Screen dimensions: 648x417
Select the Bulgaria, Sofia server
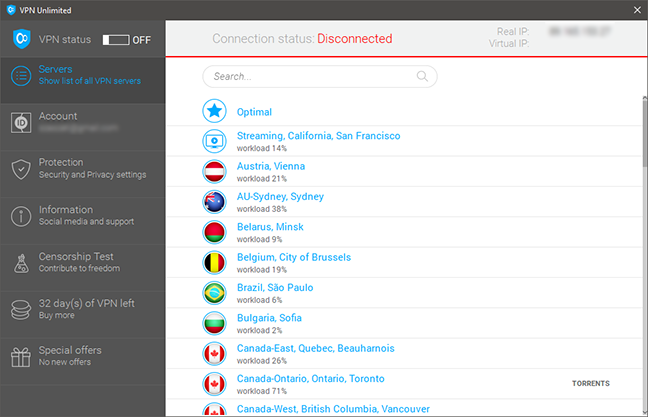406,323
